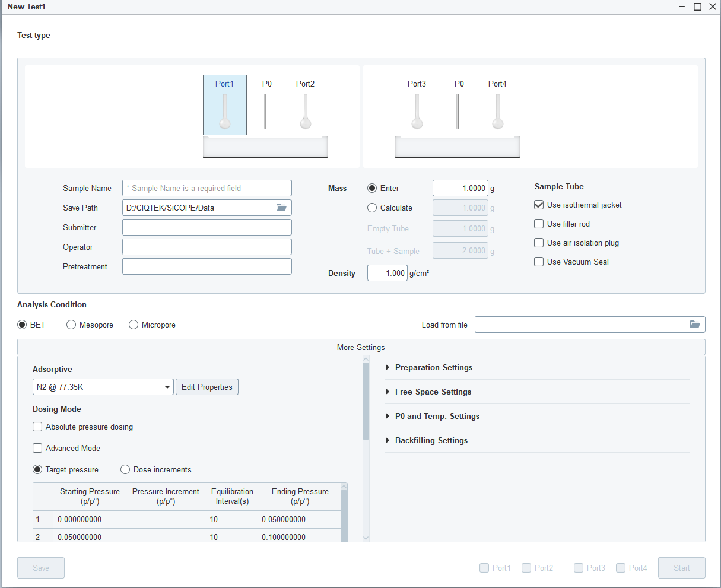Select the Port1 sample tube icon

[x=224, y=112]
